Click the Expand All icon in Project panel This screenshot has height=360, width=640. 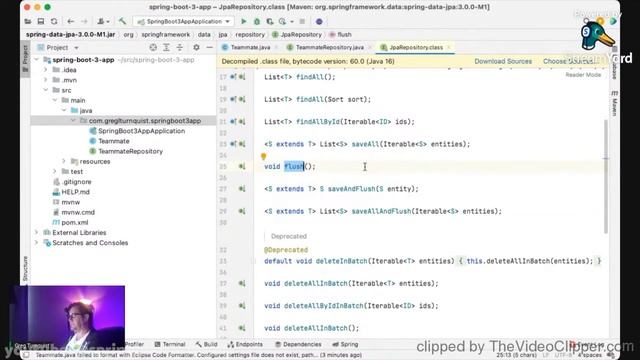coord(166,48)
